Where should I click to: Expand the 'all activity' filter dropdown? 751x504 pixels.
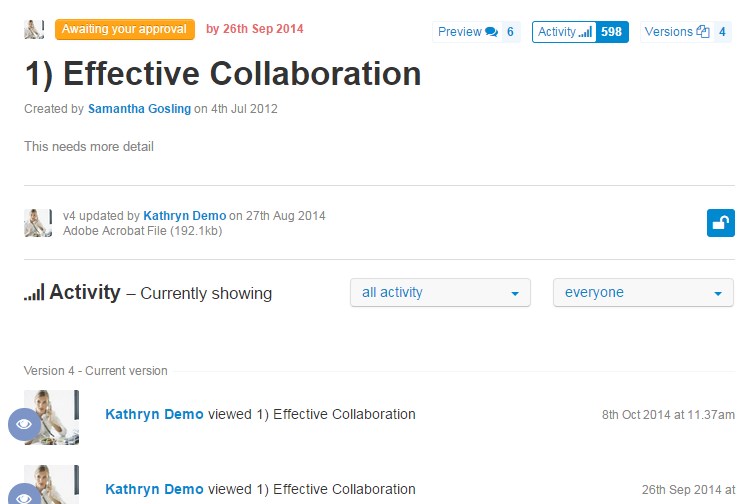[440, 292]
